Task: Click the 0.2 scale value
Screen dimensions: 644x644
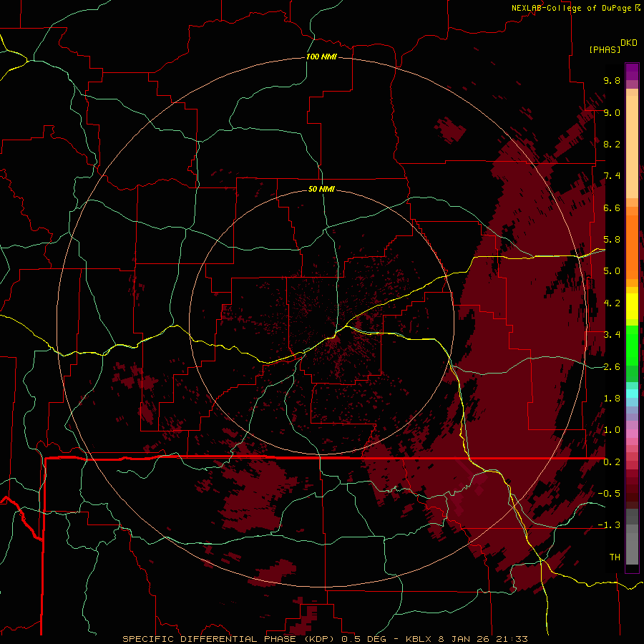Action: [612, 462]
